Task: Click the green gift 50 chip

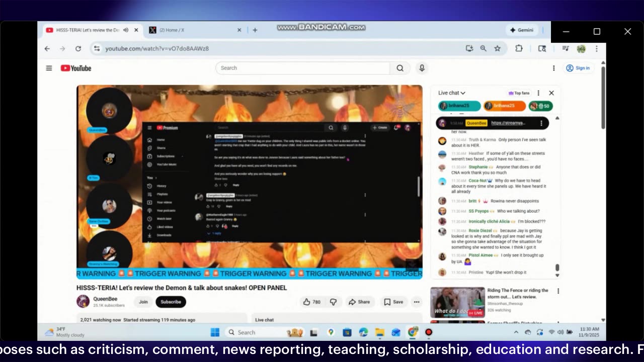Action: click(x=541, y=106)
